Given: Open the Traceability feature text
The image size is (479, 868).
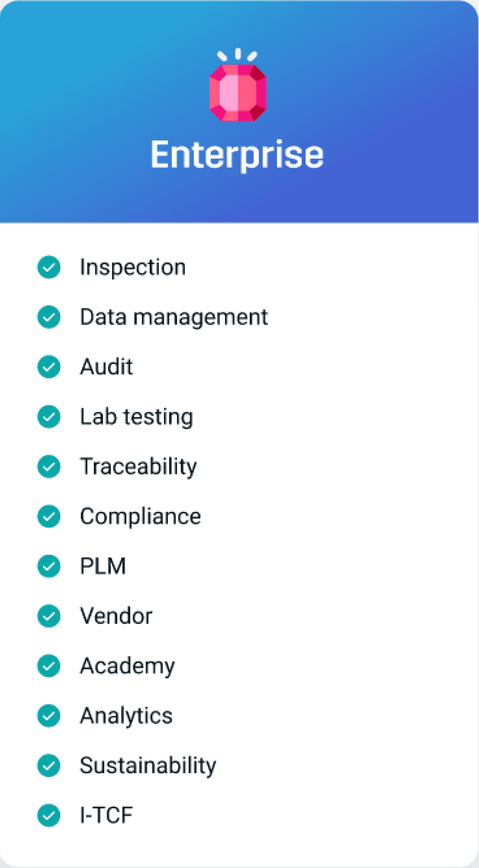Looking at the screenshot, I should (x=139, y=467).
